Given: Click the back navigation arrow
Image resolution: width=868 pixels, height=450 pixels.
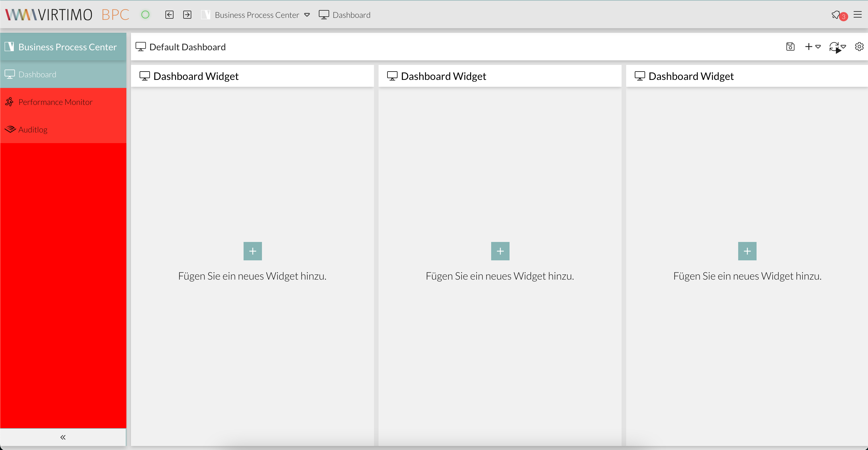Looking at the screenshot, I should click(x=169, y=14).
